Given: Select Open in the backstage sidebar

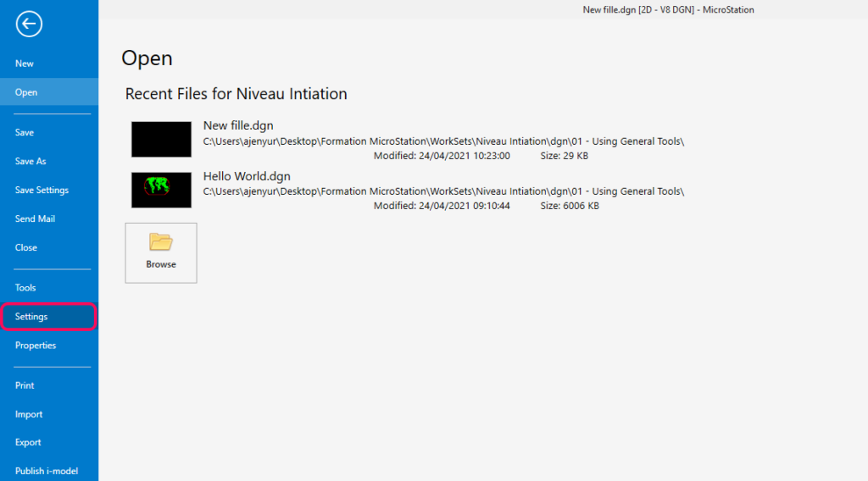Looking at the screenshot, I should coord(49,92).
